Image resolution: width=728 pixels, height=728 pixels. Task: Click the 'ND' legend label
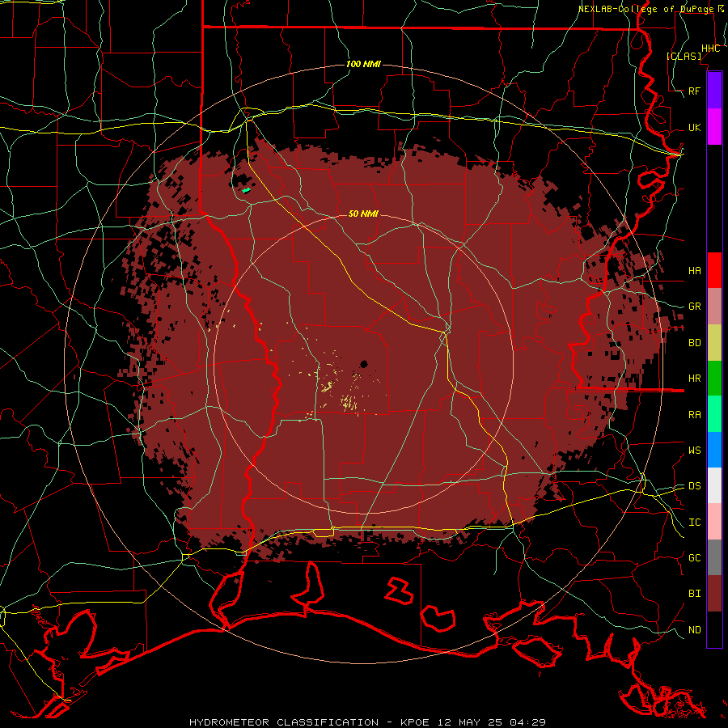[695, 630]
